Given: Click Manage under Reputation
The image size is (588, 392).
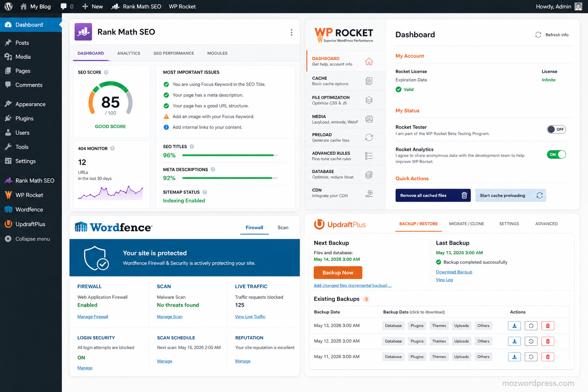Looking at the screenshot, I should (x=243, y=361).
